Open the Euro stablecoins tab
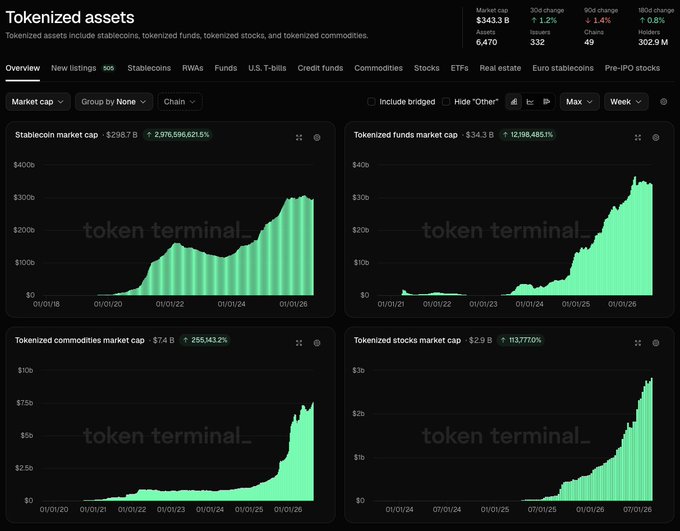 pyautogui.click(x=563, y=68)
